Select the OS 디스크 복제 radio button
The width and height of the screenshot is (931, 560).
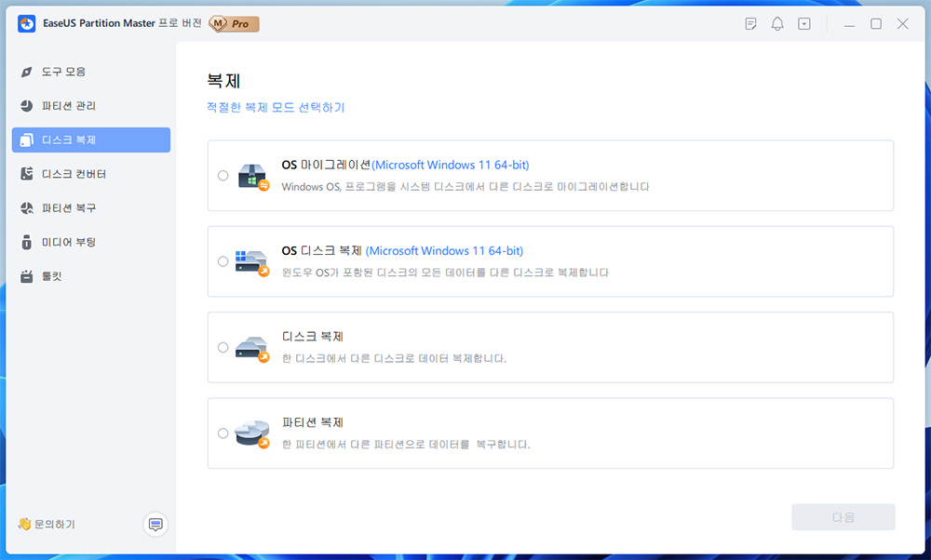[x=223, y=261]
